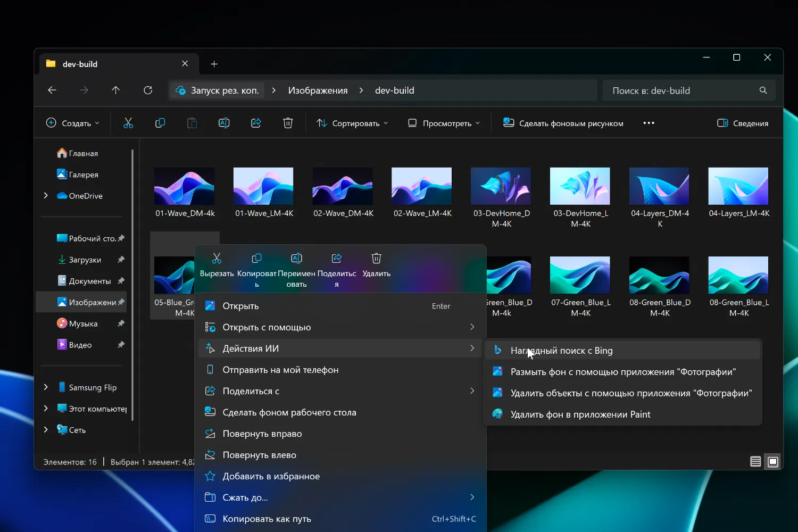798x532 pixels.
Task: Open the Create new item button
Action: coord(73,123)
